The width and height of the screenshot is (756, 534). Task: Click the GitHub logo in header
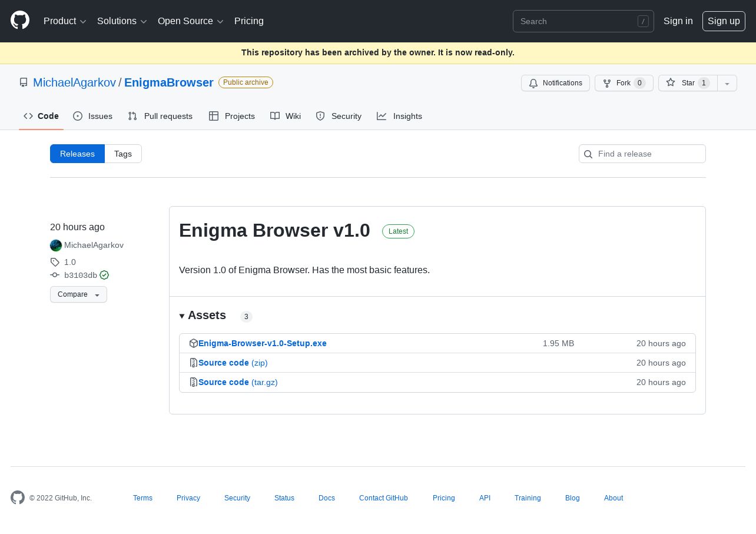click(20, 21)
